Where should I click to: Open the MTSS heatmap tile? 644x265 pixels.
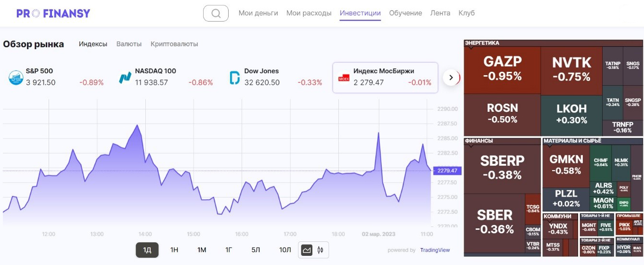553,248
